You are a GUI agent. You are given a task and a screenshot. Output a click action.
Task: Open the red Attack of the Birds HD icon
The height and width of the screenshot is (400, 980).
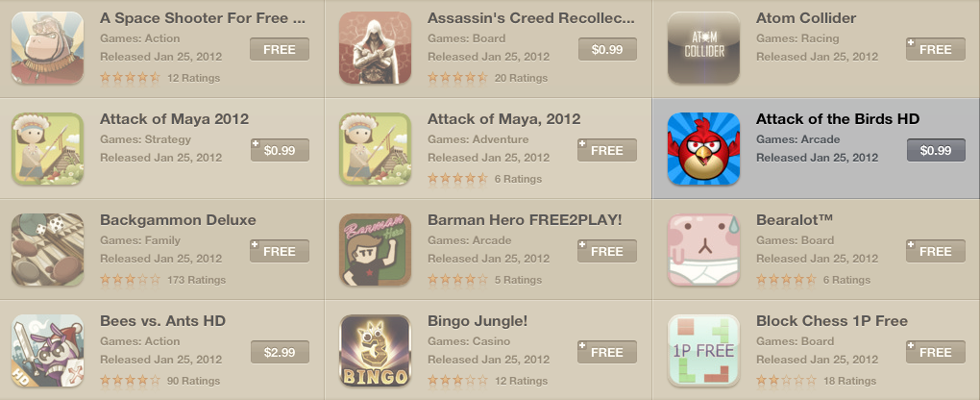click(703, 148)
